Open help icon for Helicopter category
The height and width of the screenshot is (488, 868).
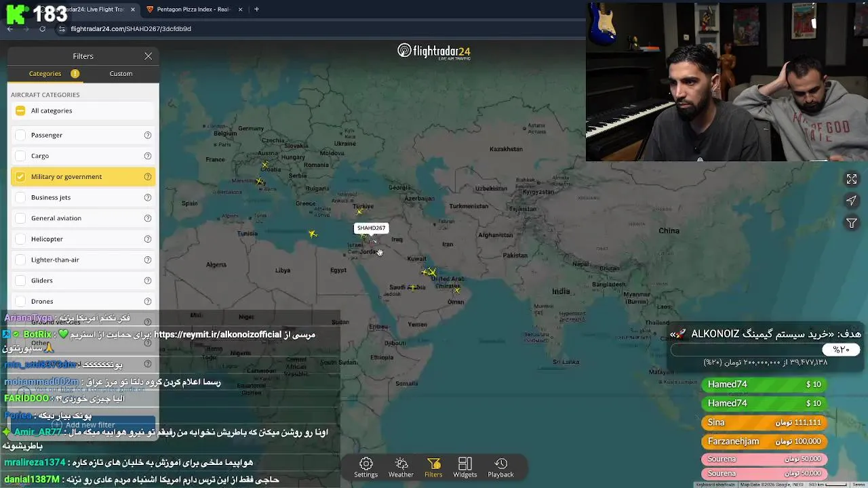pyautogui.click(x=147, y=239)
